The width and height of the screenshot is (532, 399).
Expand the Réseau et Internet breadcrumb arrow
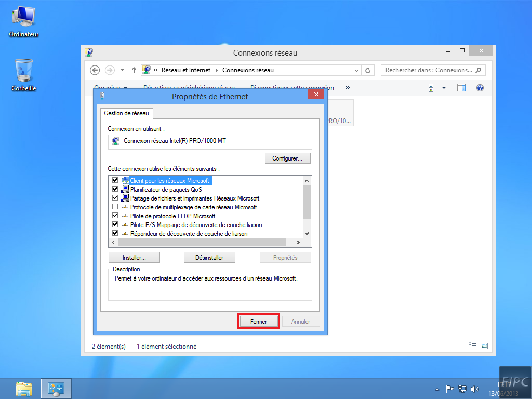tap(217, 70)
